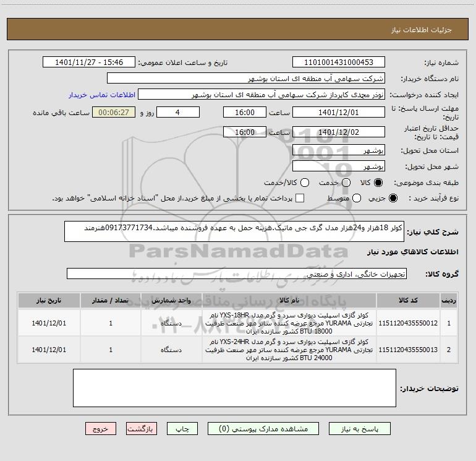Click the general need description text box

[x=234, y=231]
